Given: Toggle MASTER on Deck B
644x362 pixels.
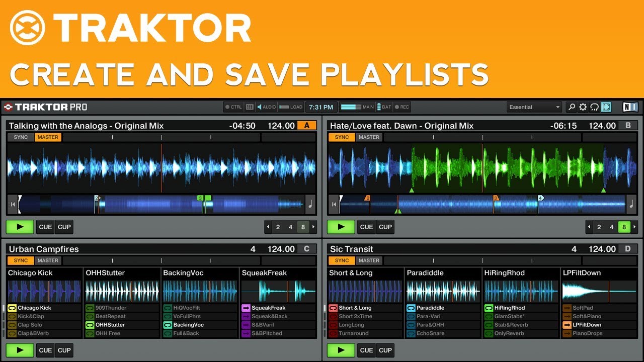Looking at the screenshot, I should 369,137.
